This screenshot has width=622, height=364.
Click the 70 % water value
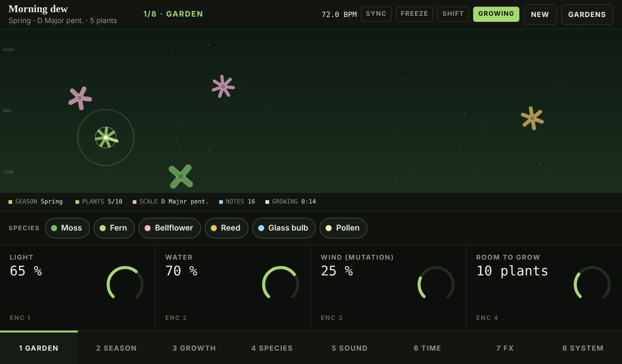click(x=181, y=271)
